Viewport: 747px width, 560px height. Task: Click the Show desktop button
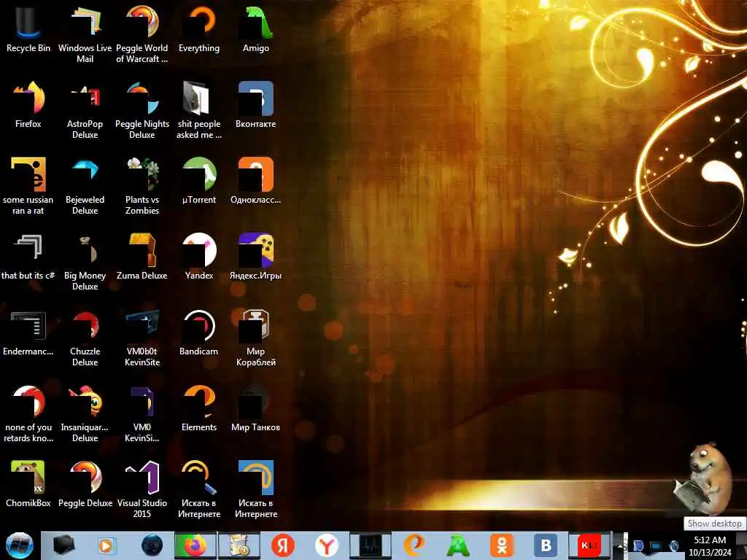743,545
